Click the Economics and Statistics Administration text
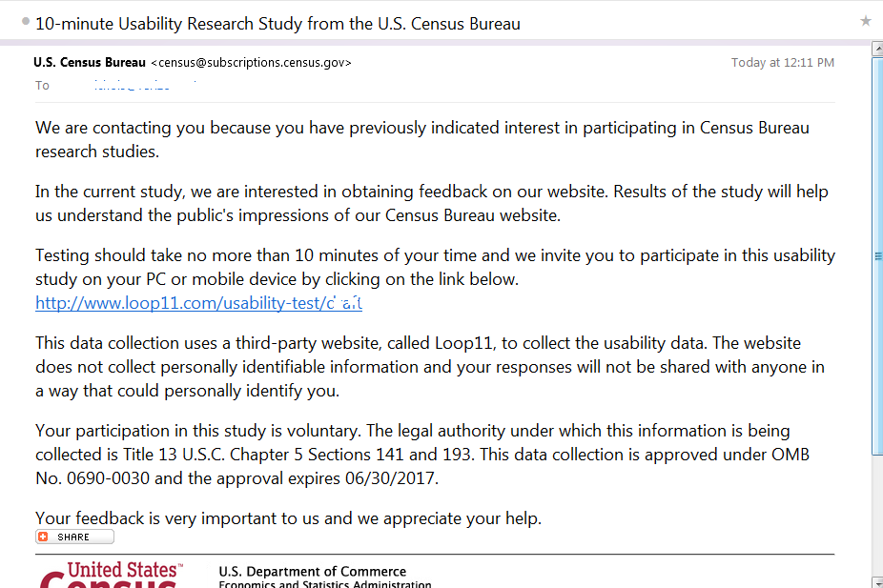 tap(324, 584)
